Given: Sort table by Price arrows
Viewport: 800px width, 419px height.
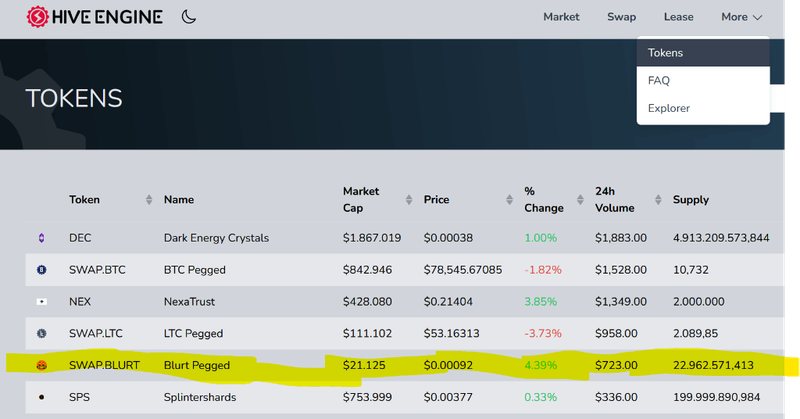Looking at the screenshot, I should 509,200.
